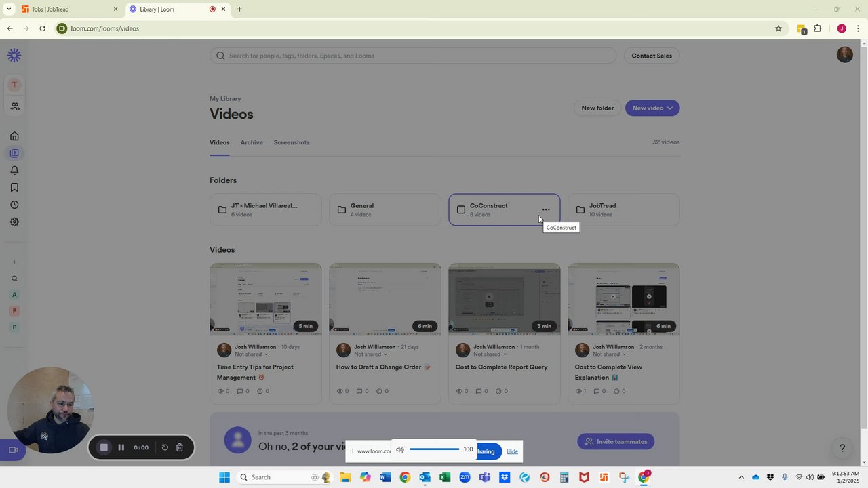Click Hide link in sharing bar

click(x=512, y=451)
